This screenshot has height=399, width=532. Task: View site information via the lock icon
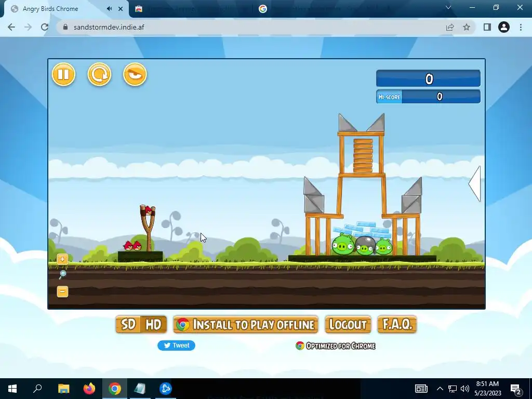[x=65, y=27]
